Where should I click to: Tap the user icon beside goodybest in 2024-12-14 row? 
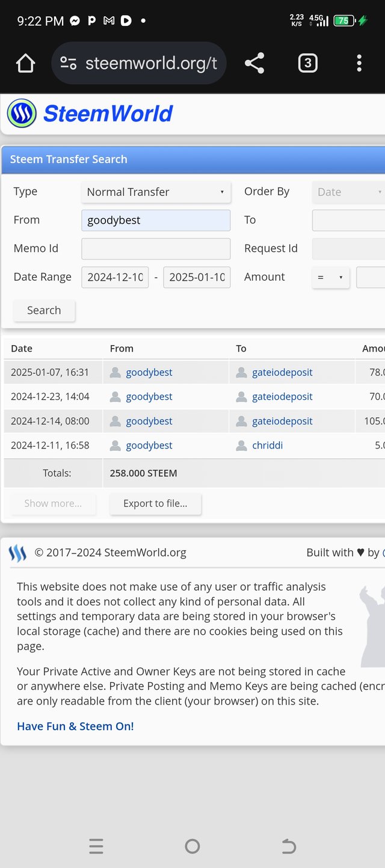point(115,421)
